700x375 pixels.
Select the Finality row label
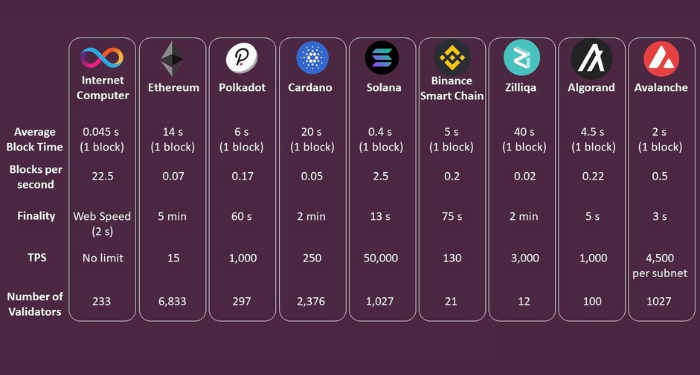point(36,216)
